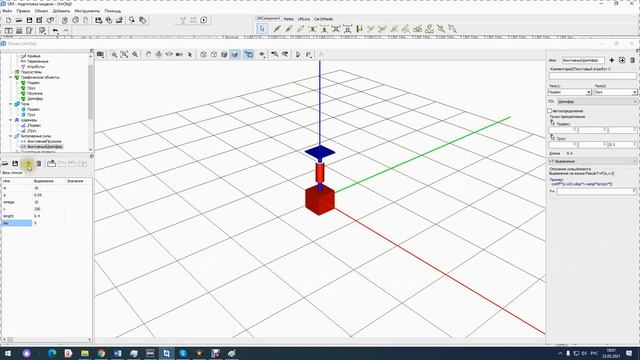Save the identifier list to file
The width and height of the screenshot is (640, 360).
click(15, 164)
